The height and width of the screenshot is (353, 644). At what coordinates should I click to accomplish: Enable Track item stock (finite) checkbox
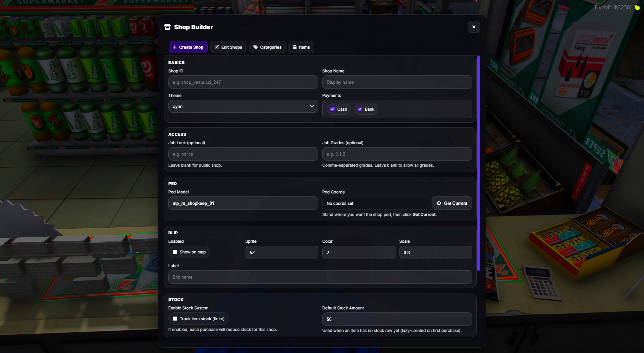coord(175,319)
